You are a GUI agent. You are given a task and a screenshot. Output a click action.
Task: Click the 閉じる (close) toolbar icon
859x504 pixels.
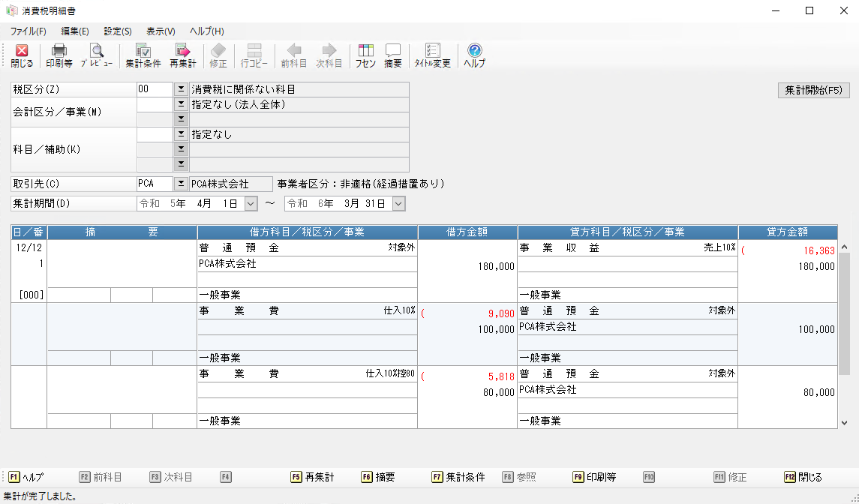[22, 55]
